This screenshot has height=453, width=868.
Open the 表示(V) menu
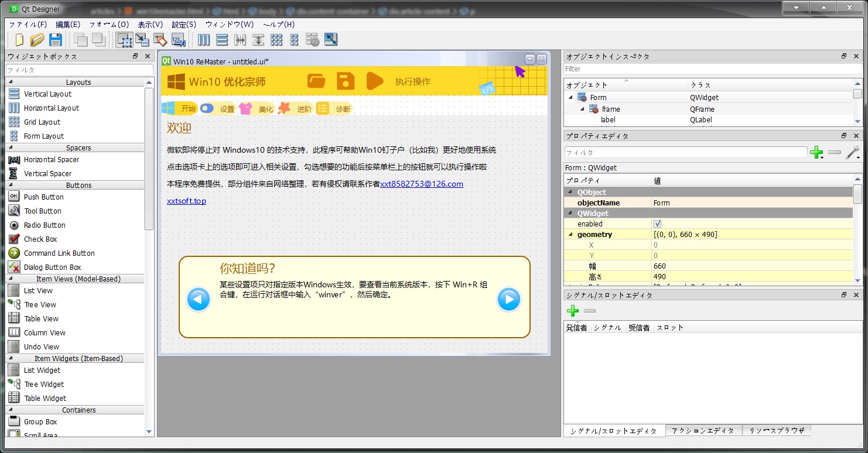coord(151,25)
